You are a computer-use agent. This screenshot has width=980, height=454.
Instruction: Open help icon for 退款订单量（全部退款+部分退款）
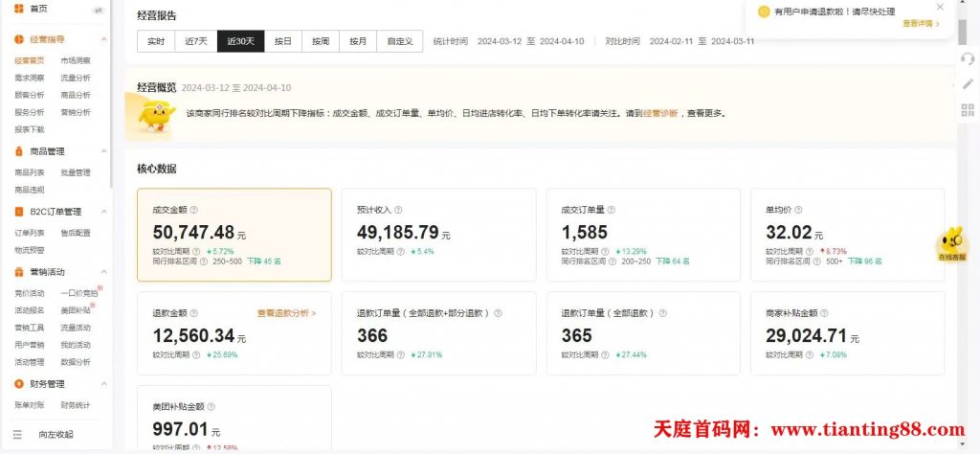point(498,314)
